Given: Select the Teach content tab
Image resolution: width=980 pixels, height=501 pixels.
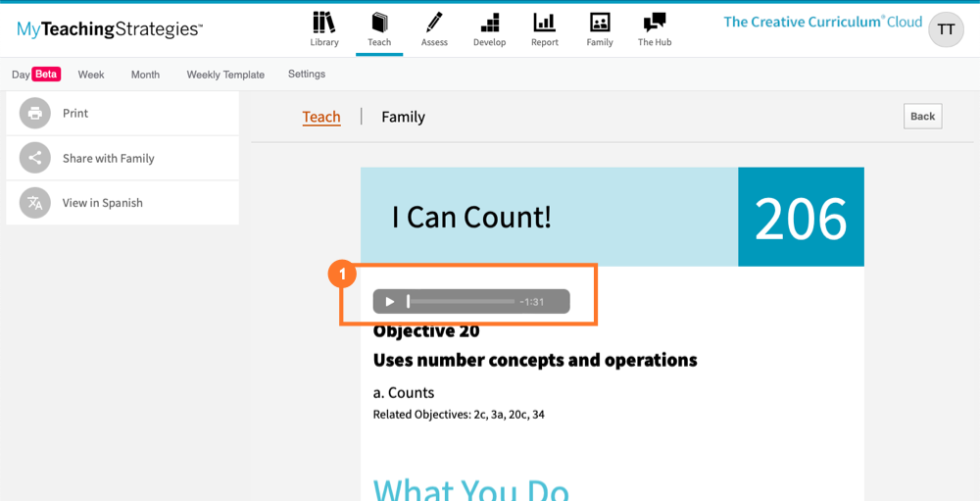Looking at the screenshot, I should click(x=321, y=117).
